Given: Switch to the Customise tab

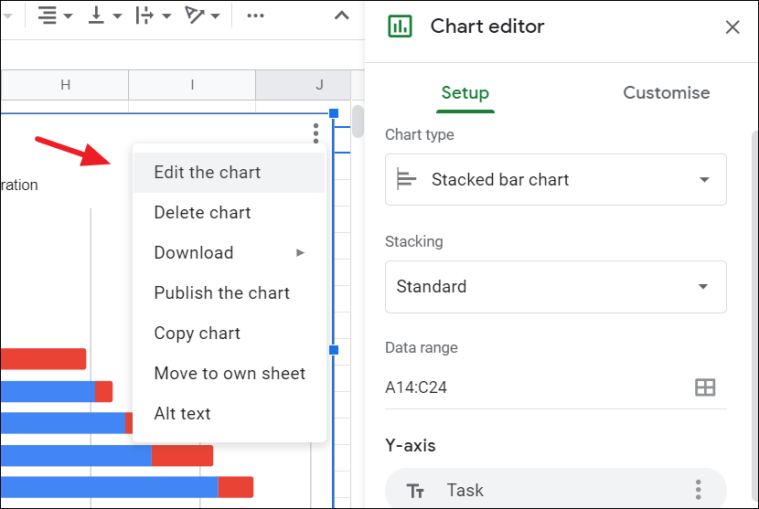Looking at the screenshot, I should point(666,92).
